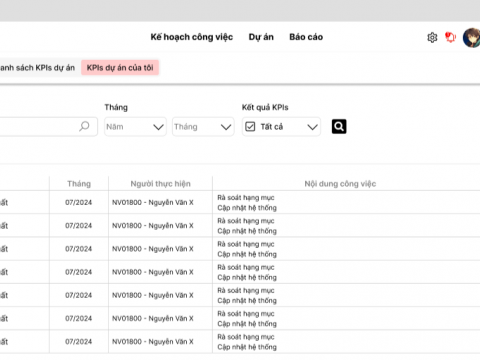The height and width of the screenshot is (360, 480).
Task: Open the Báo cáo menu
Action: click(306, 37)
